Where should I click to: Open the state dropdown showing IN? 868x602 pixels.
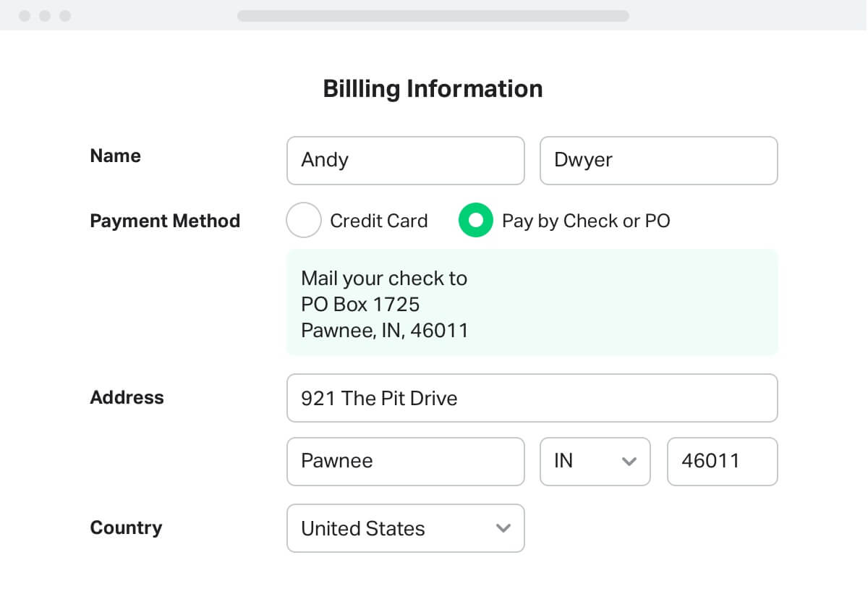click(595, 462)
